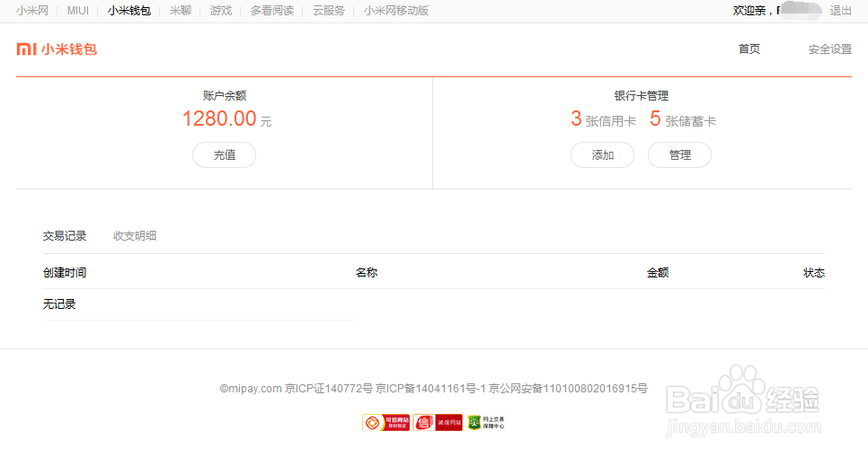Click the 无记录 table row
The image size is (868, 457).
(x=199, y=304)
